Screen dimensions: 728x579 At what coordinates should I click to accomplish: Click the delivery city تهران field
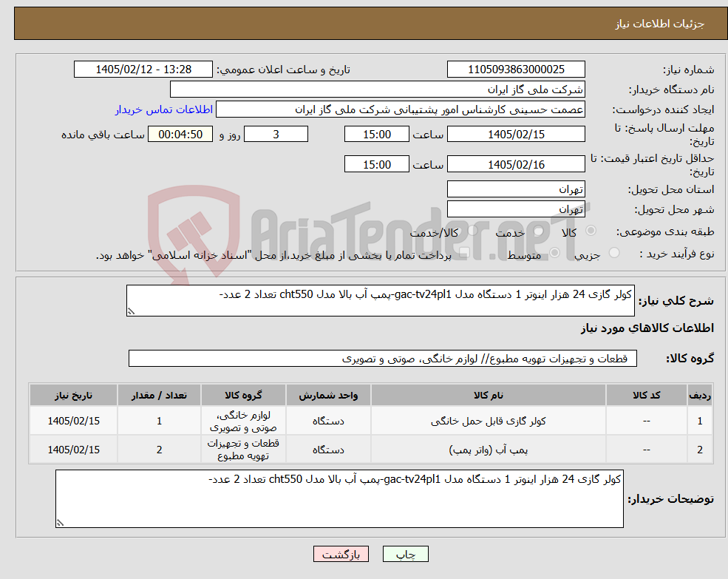point(516,209)
